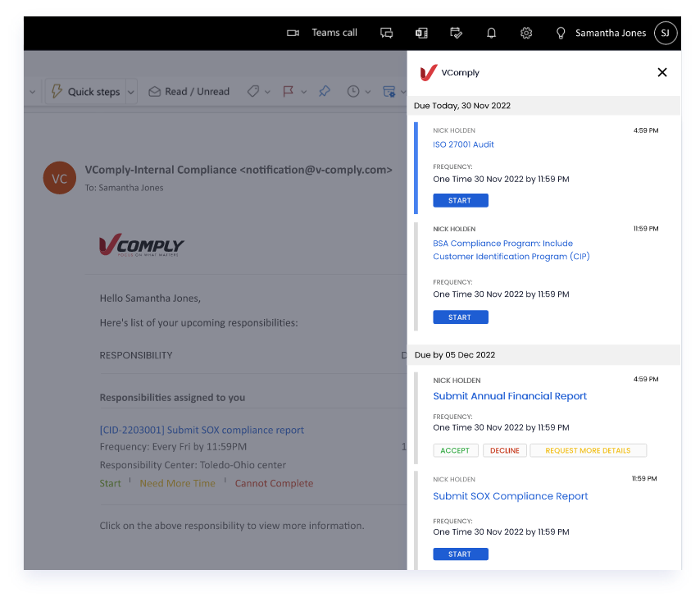This screenshot has width=700, height=602.
Task: Click the Start link in the email
Action: tap(111, 483)
